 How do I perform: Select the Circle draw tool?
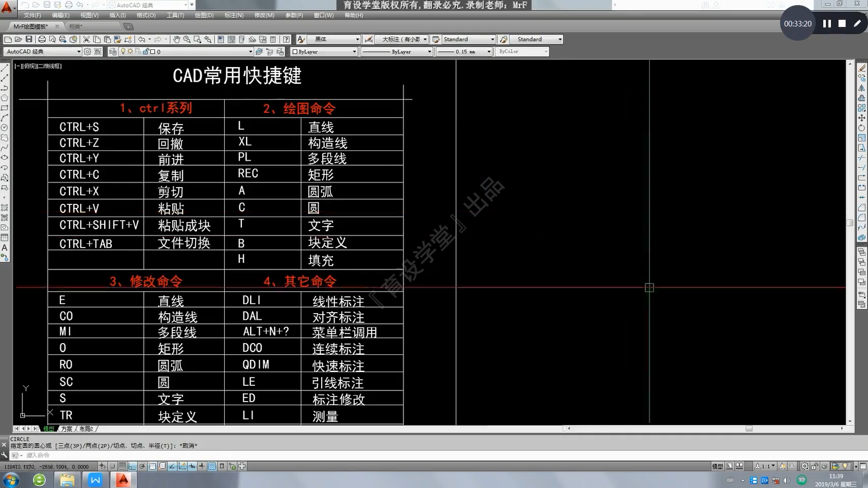tap(5, 128)
